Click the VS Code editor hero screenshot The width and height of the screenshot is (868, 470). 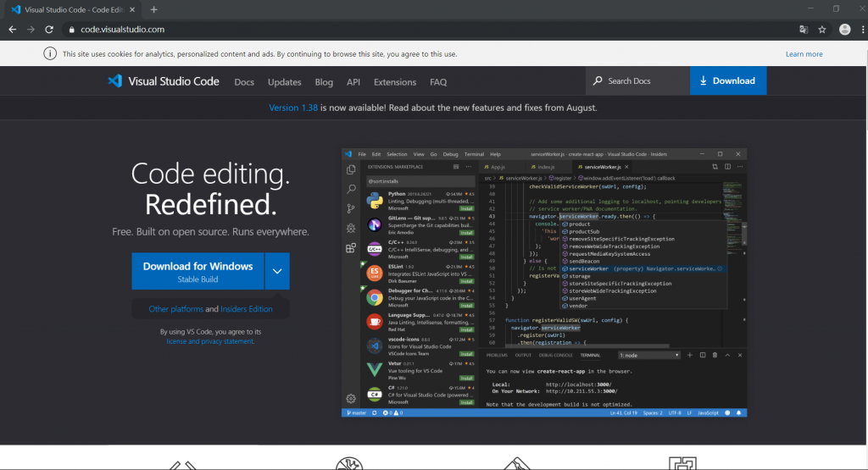pos(544,283)
